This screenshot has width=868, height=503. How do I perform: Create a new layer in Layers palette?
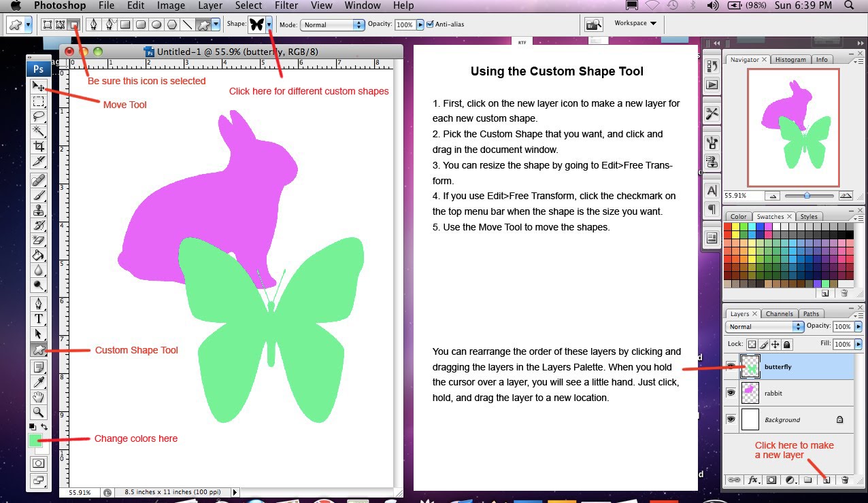tap(827, 479)
